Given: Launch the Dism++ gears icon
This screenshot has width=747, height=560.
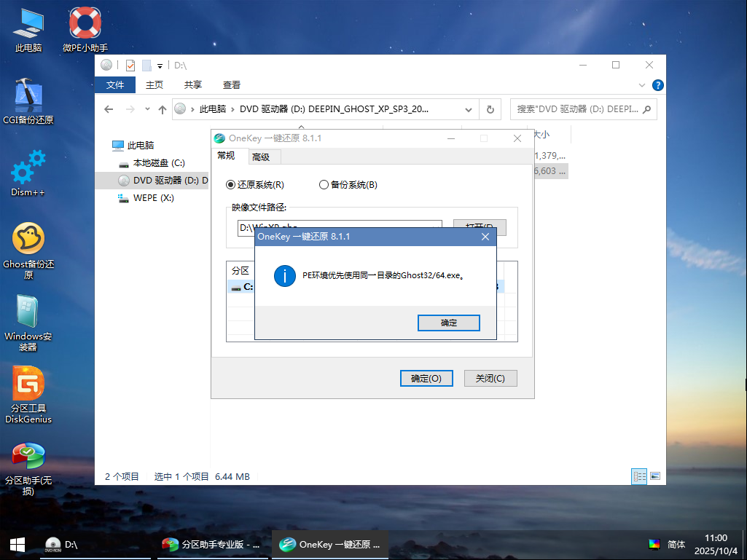Looking at the screenshot, I should click(28, 173).
